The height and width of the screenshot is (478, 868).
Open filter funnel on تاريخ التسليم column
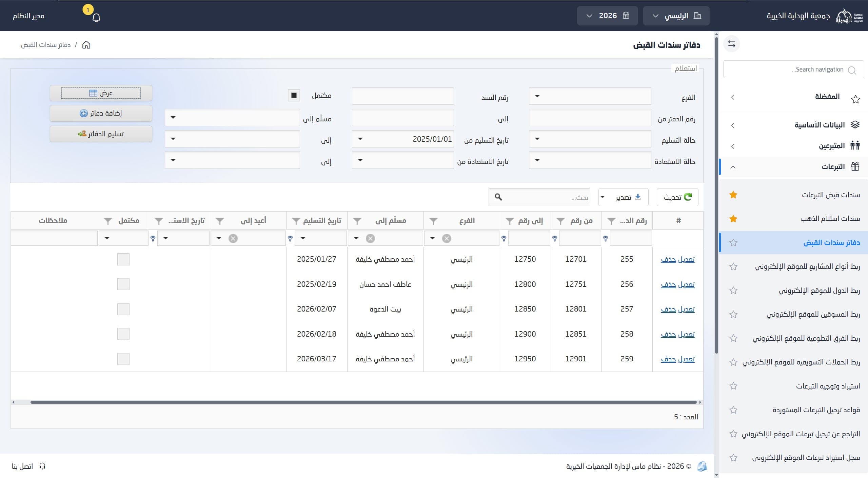[x=296, y=221]
